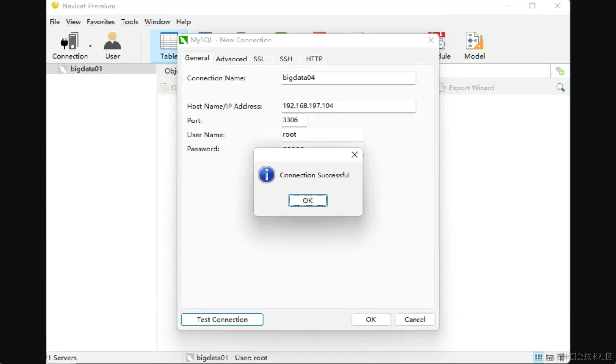
Task: Open the Tools menu
Action: 129,22
